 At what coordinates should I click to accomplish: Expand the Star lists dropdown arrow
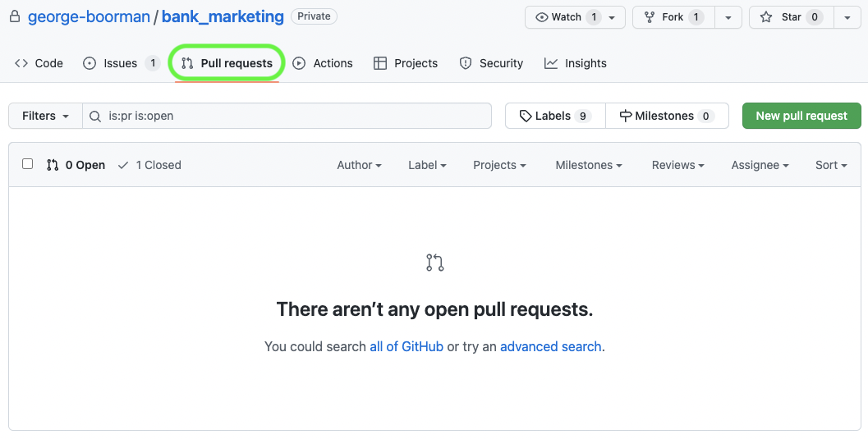(x=847, y=17)
